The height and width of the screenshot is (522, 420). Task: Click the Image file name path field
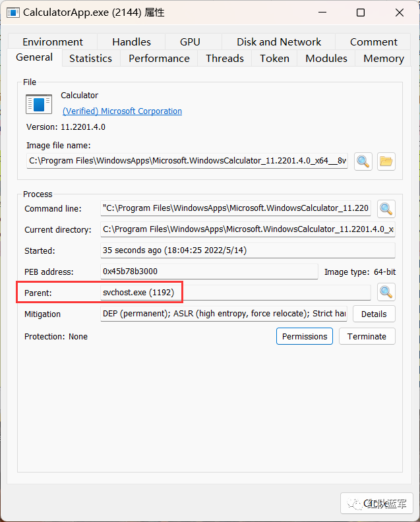pos(187,161)
